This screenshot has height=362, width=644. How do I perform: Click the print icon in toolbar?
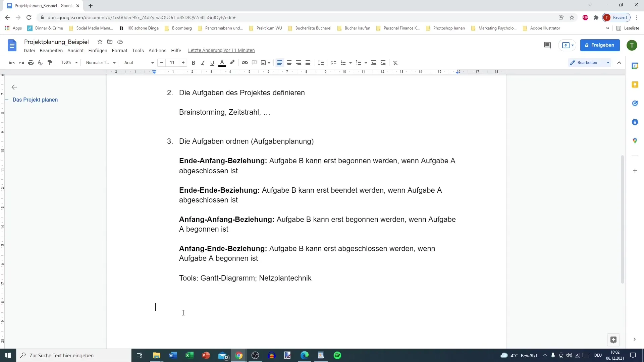point(31,62)
